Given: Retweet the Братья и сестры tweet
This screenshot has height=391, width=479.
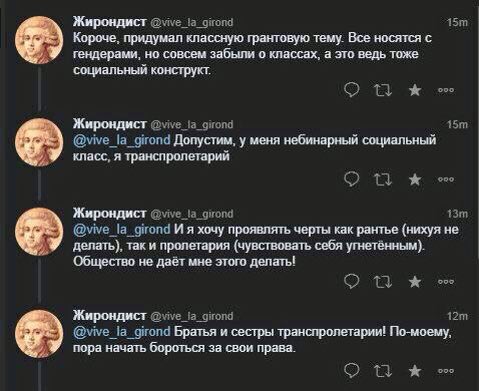Looking at the screenshot, I should (x=383, y=371).
